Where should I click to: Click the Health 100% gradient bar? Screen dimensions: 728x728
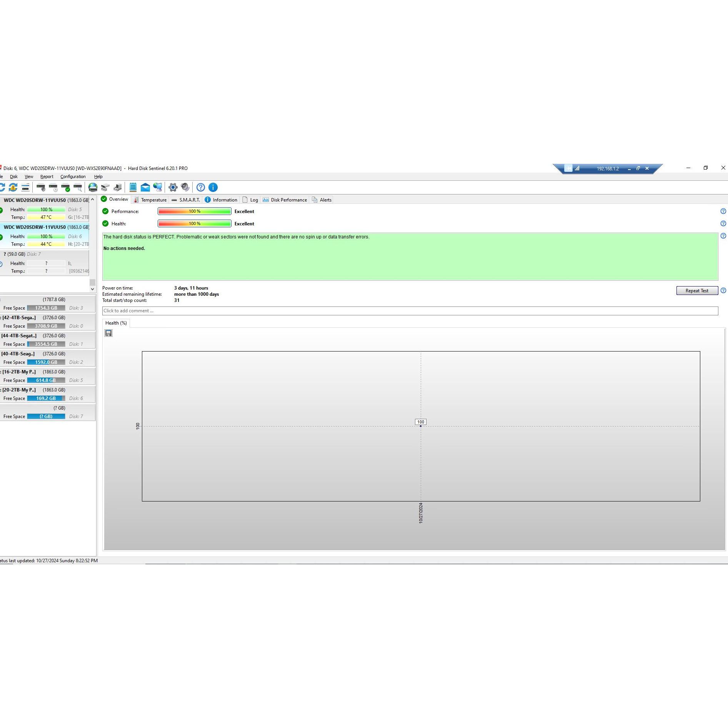click(194, 223)
